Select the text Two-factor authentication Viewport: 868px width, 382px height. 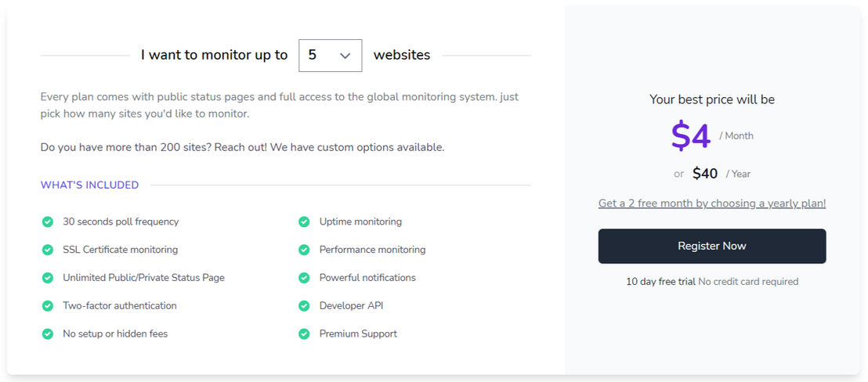point(120,306)
